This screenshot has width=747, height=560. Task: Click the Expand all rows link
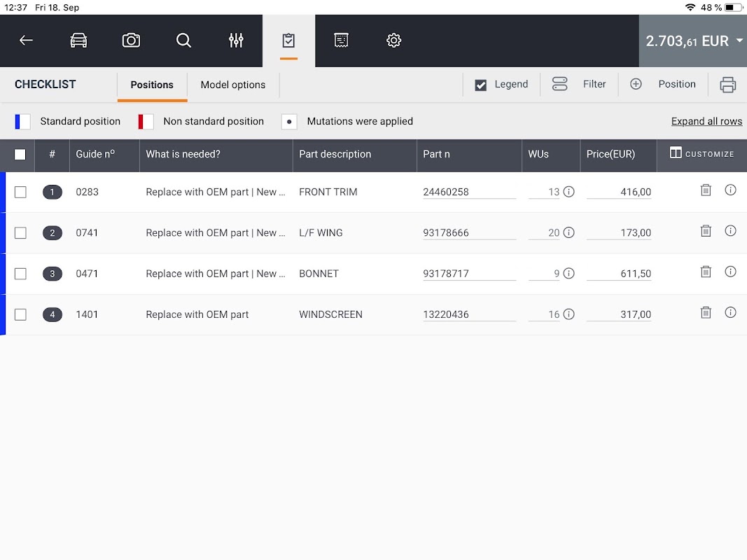(706, 121)
